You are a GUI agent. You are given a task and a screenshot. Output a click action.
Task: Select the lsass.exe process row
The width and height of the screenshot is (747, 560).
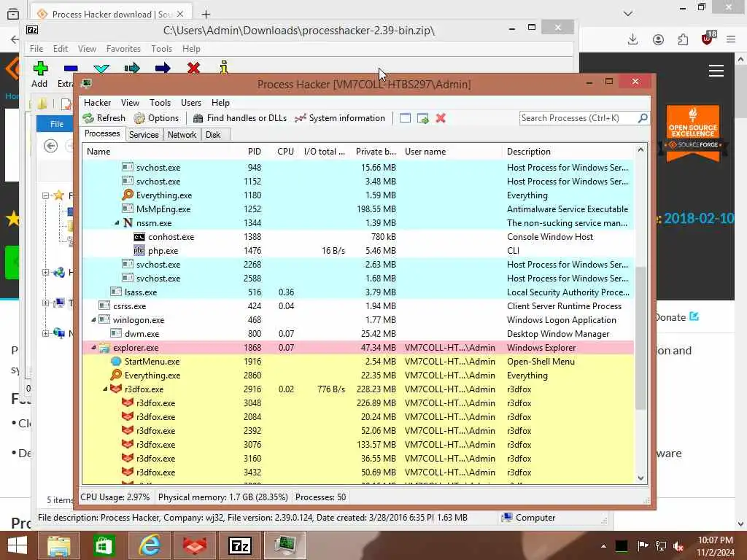click(x=358, y=292)
